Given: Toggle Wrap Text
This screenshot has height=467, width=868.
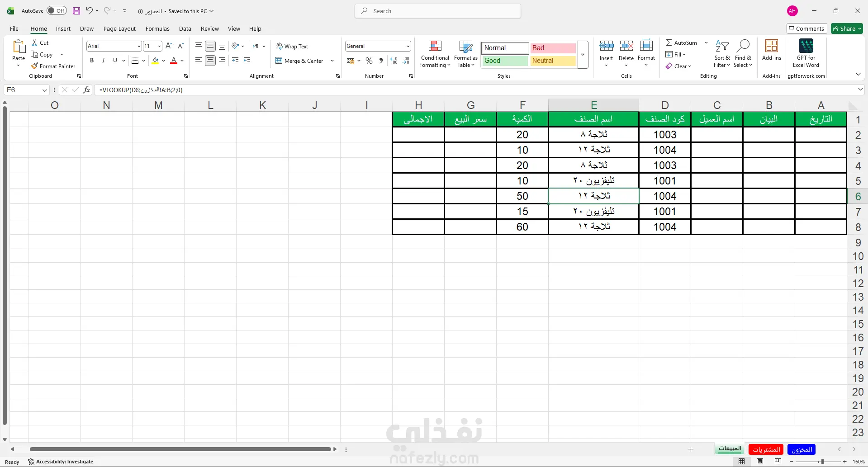Looking at the screenshot, I should tap(292, 47).
